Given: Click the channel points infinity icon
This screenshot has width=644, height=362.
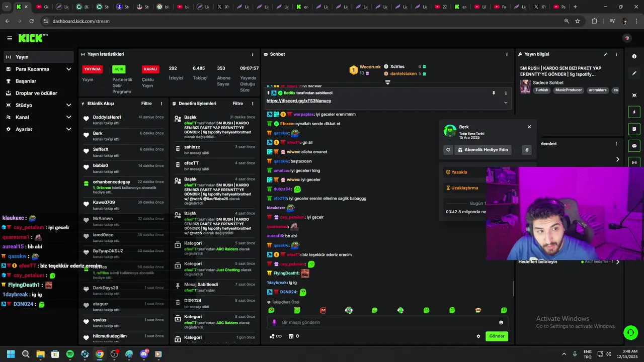Looking at the screenshot, I should tap(276, 336).
